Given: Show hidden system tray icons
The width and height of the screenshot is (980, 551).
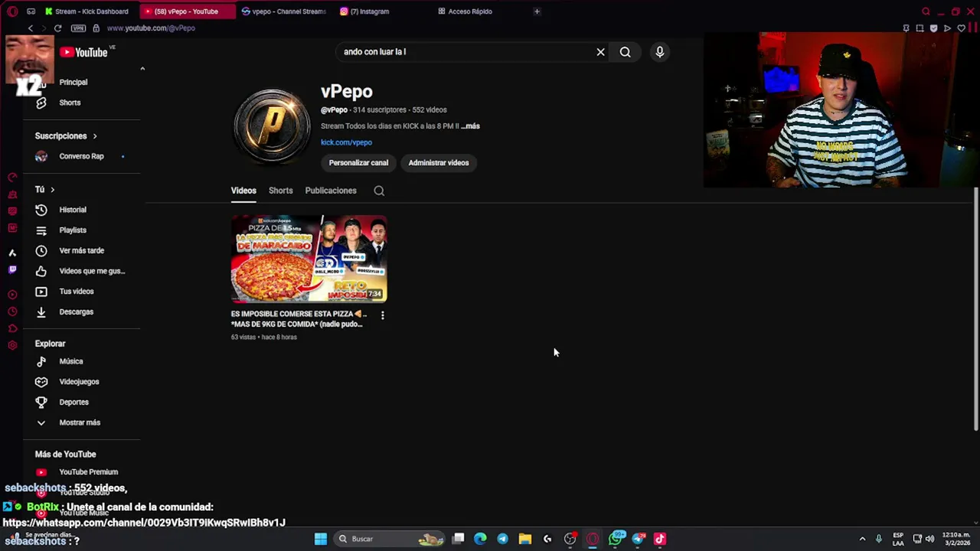Looking at the screenshot, I should click(862, 539).
